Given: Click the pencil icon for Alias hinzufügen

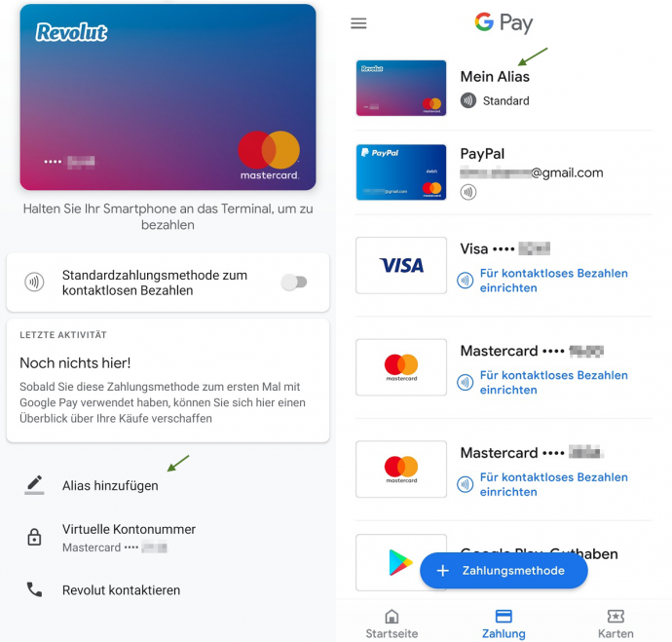Looking at the screenshot, I should pyautogui.click(x=34, y=485).
